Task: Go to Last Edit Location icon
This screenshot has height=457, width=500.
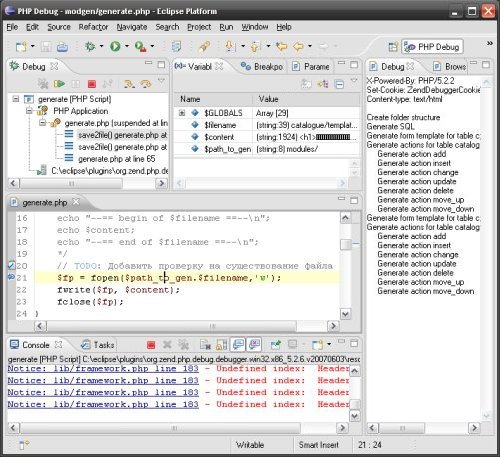Action: (282, 46)
